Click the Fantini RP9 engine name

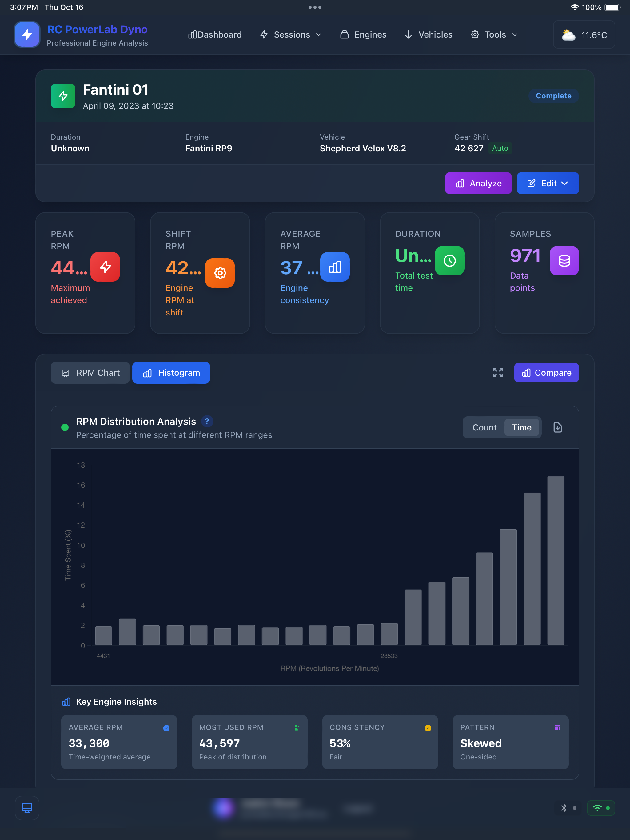(209, 148)
